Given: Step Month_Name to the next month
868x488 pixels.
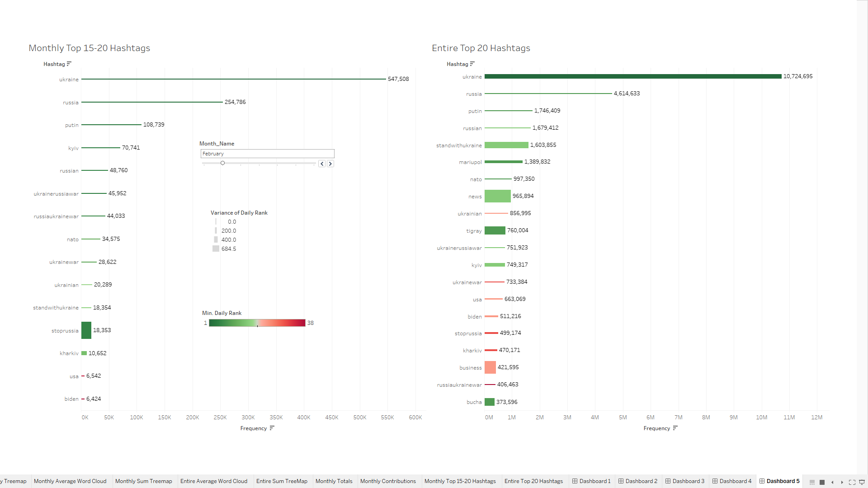Looking at the screenshot, I should tap(330, 164).
